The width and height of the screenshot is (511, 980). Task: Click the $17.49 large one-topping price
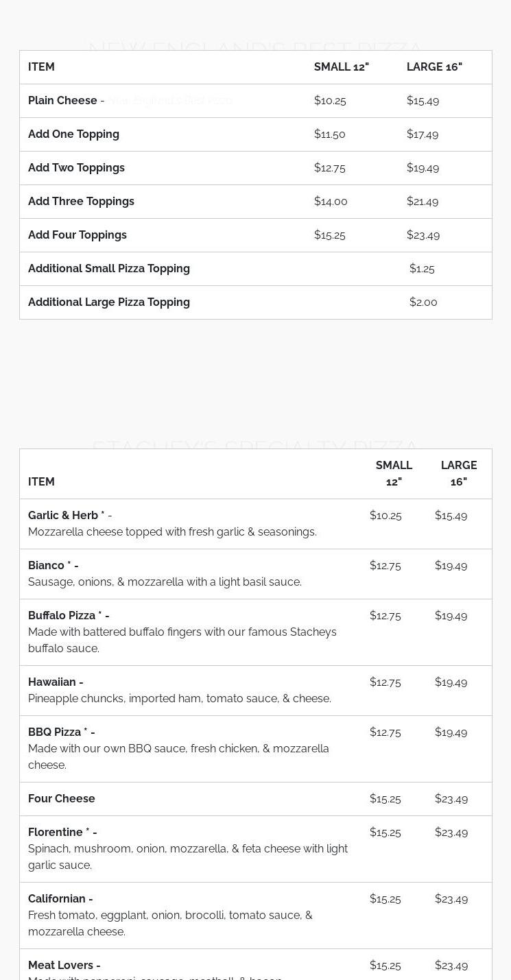pyautogui.click(x=423, y=134)
